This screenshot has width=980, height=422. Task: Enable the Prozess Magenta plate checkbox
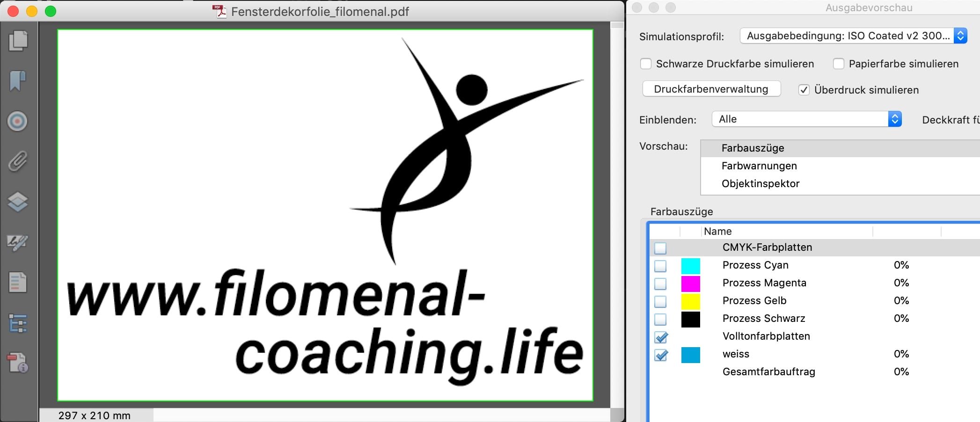click(x=660, y=284)
